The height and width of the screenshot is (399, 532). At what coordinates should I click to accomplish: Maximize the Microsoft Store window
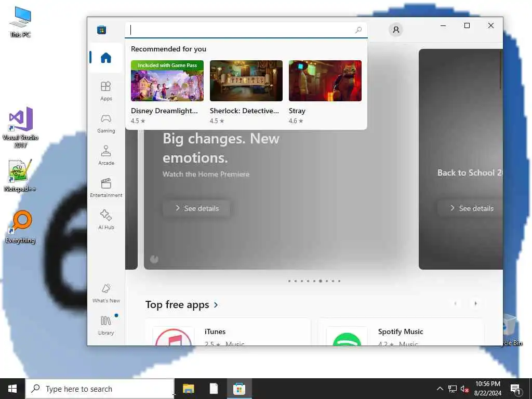[467, 25]
